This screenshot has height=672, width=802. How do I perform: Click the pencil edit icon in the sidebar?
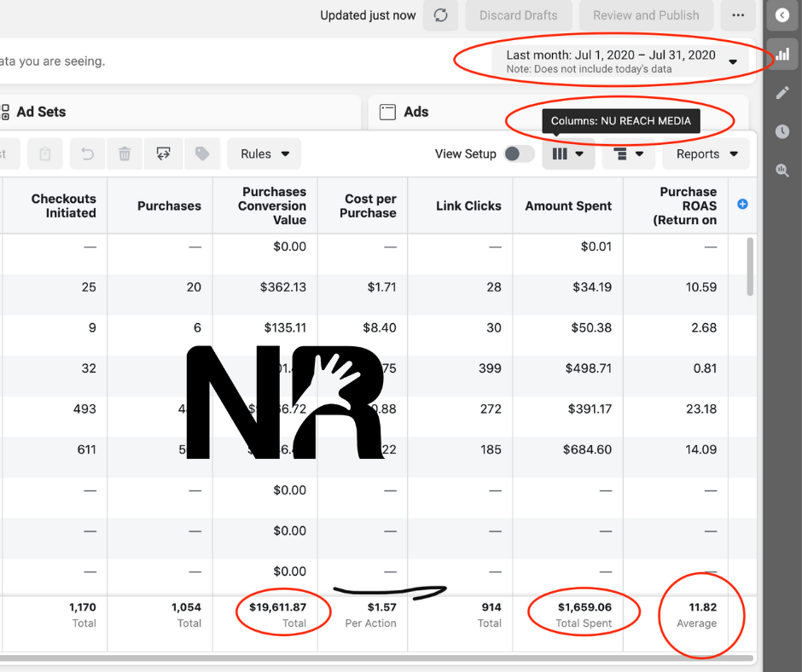782,92
